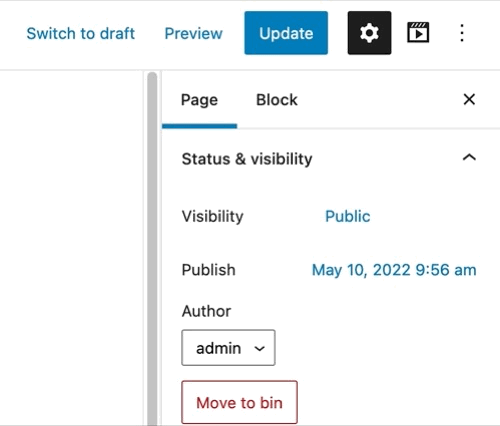Switch to the Block tab
The image size is (500, 426).
pos(277,100)
